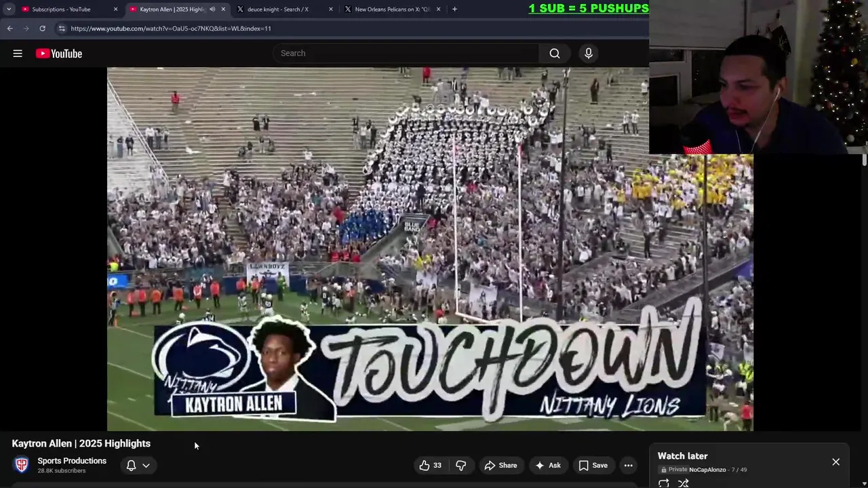Share the Kaytron Allen video
Screen dimensions: 868x488
[500, 465]
